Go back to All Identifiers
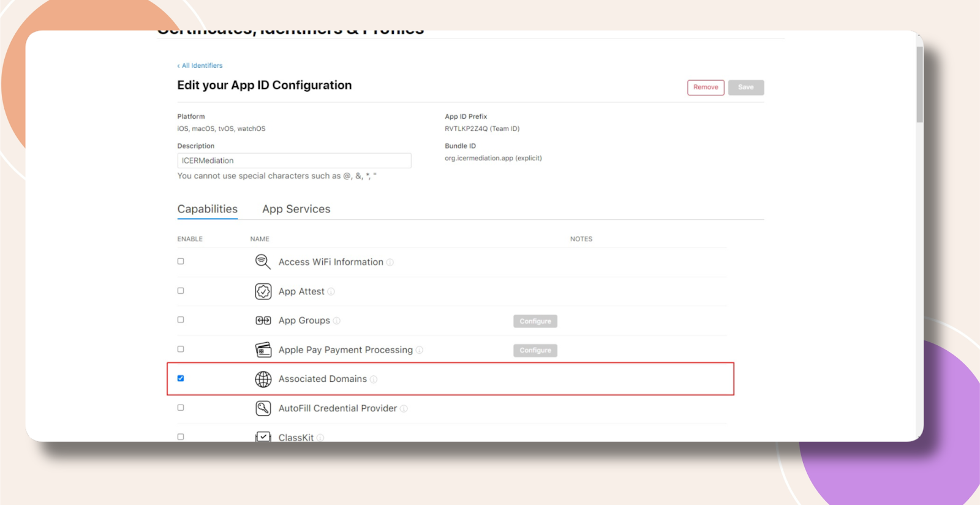This screenshot has width=980, height=505. pyautogui.click(x=200, y=65)
